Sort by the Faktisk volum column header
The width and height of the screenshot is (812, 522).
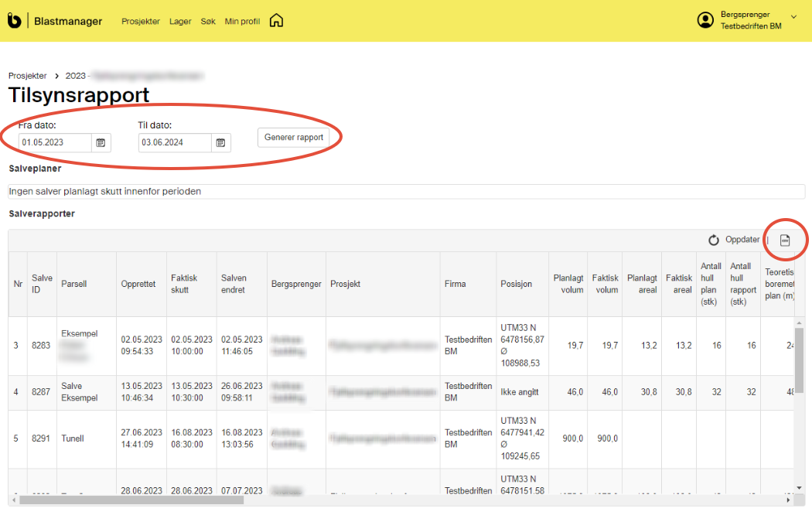606,284
